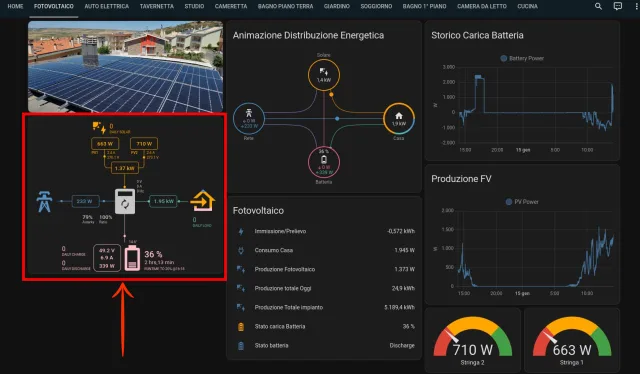Screen dimensions: 640x374
Task: Click the Produzione Fotovoltaico solar icon
Action: coord(241,269)
